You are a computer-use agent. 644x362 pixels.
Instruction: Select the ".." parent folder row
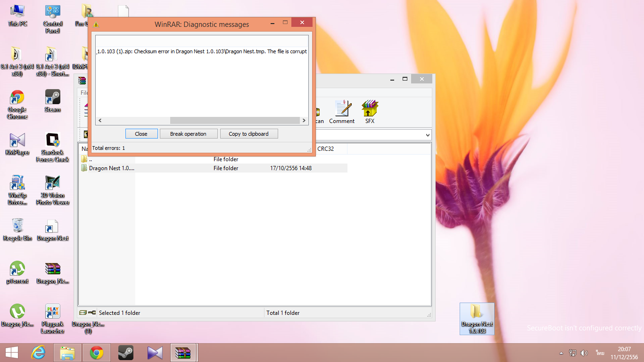(x=214, y=159)
